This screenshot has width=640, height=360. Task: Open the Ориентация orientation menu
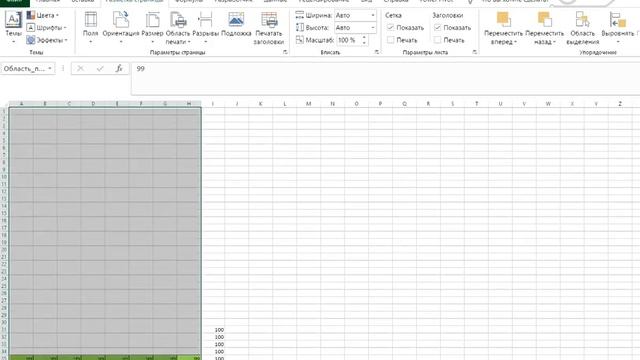pyautogui.click(x=121, y=28)
